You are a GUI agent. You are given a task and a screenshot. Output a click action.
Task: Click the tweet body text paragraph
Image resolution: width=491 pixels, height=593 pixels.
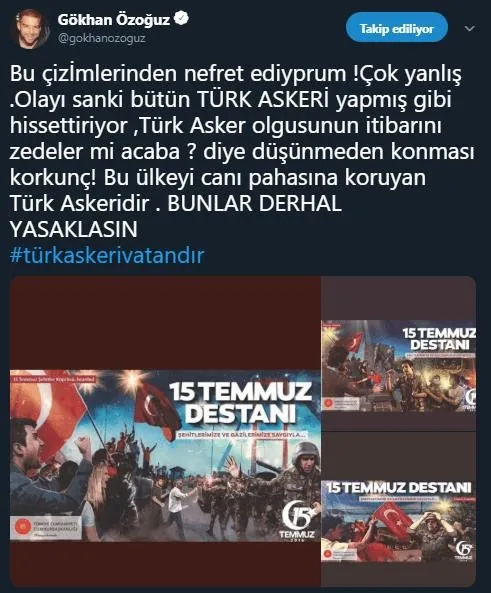(x=241, y=151)
